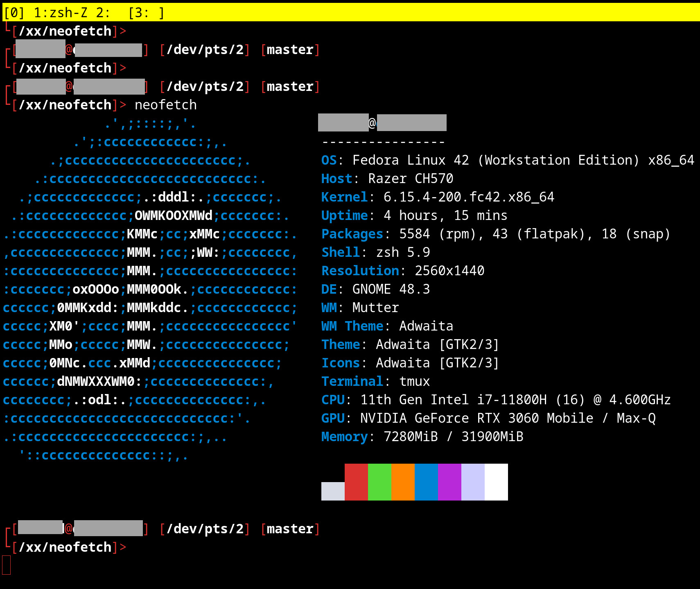Click the tmux session indicator [0]
This screenshot has width=700, height=589.
tap(14, 13)
